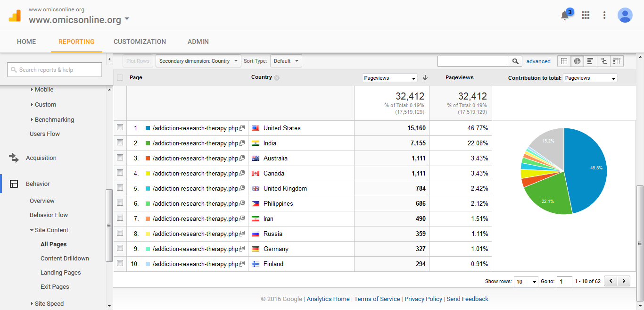
Task: Open Australia row page external link icon
Action: tap(242, 159)
